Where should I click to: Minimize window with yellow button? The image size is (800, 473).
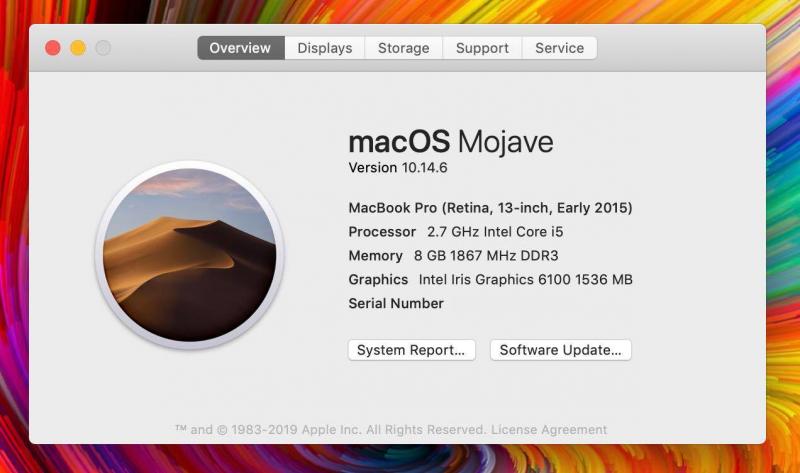coord(78,48)
